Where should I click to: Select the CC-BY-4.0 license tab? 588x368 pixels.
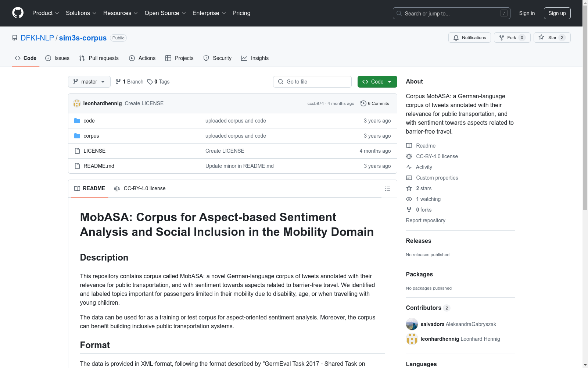(140, 188)
